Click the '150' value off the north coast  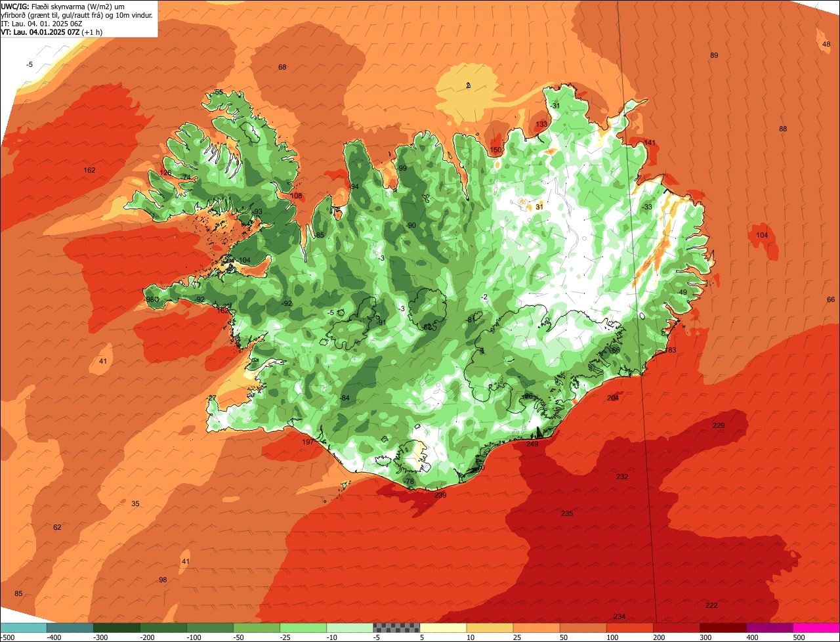tap(495, 151)
